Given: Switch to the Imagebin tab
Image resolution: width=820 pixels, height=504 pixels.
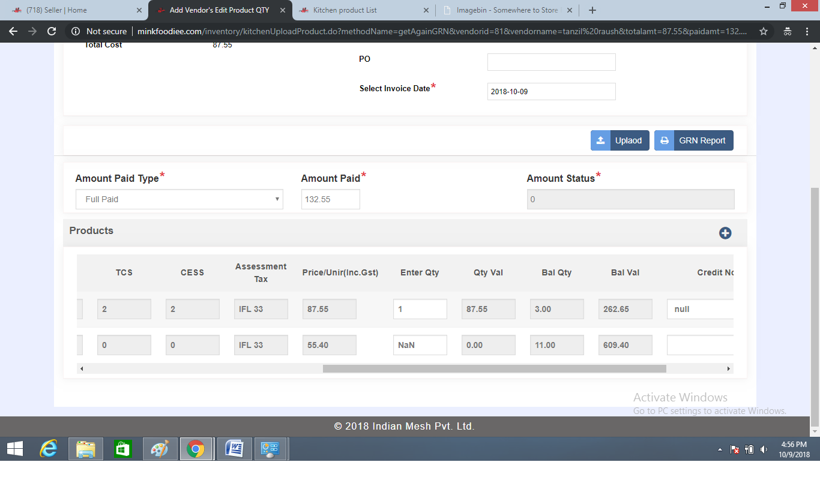Looking at the screenshot, I should coord(508,10).
